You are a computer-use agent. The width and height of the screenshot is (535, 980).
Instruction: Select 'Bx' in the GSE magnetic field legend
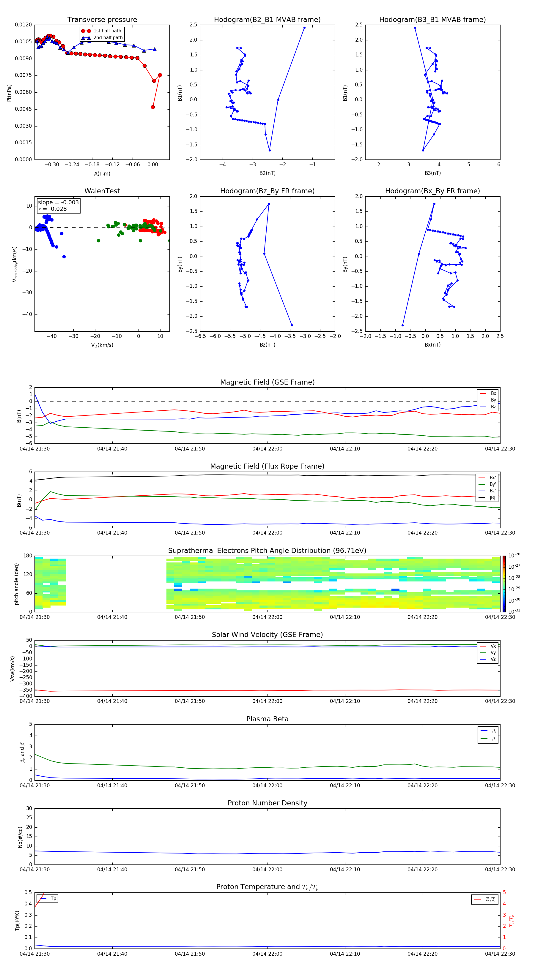click(x=488, y=393)
